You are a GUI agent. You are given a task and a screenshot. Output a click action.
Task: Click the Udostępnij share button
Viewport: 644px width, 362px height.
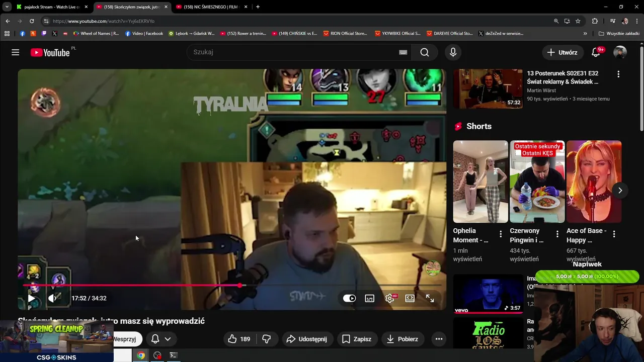[x=307, y=339]
